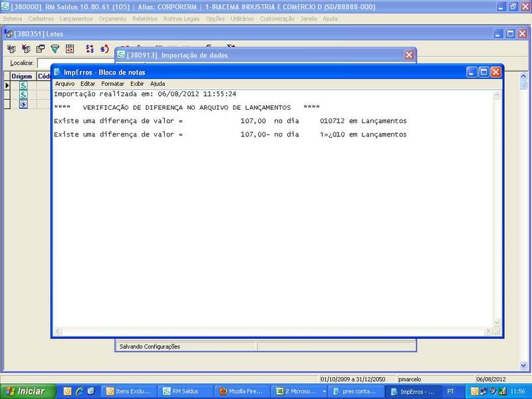
Task: Open the RM Saldus Orçamento menu
Action: pos(112,19)
